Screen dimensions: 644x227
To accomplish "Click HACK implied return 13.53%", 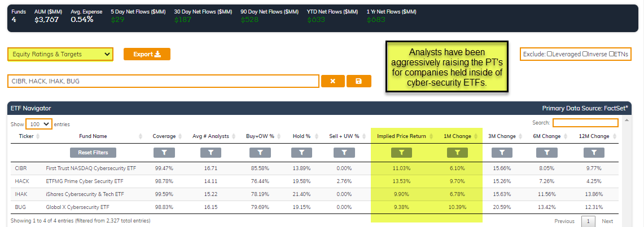I will (x=402, y=181).
